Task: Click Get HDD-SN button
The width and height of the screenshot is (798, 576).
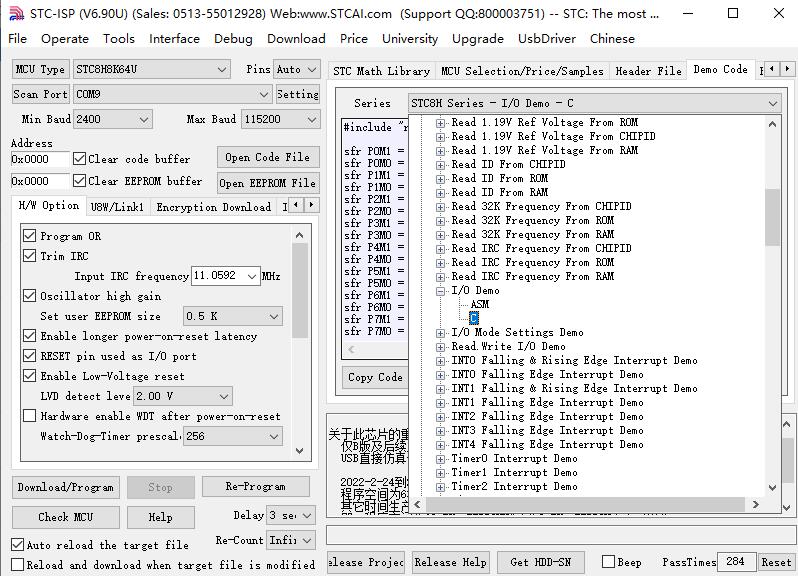Action: tap(540, 562)
